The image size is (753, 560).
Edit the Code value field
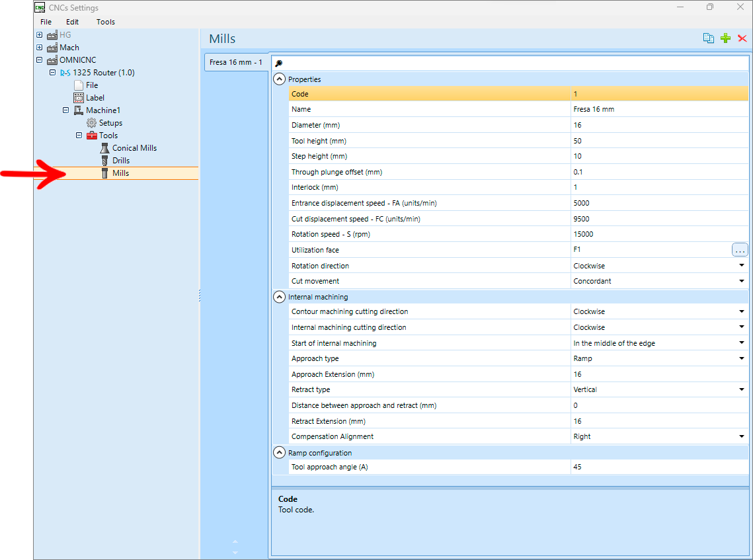coord(659,94)
